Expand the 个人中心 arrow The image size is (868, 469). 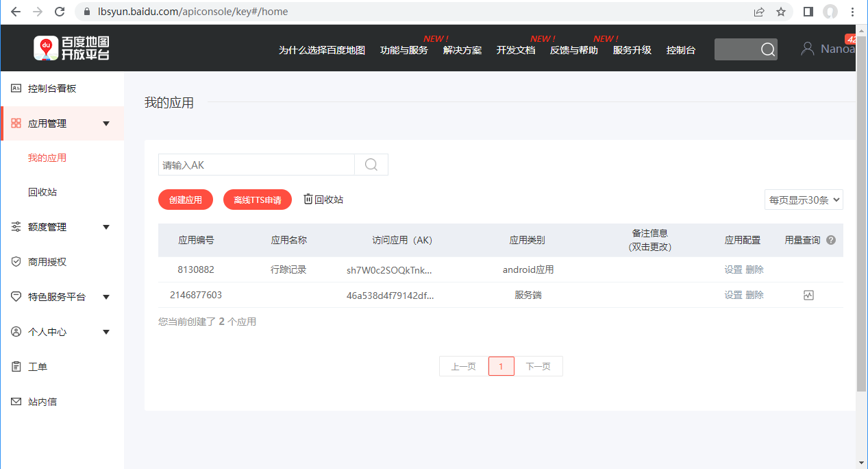106,332
